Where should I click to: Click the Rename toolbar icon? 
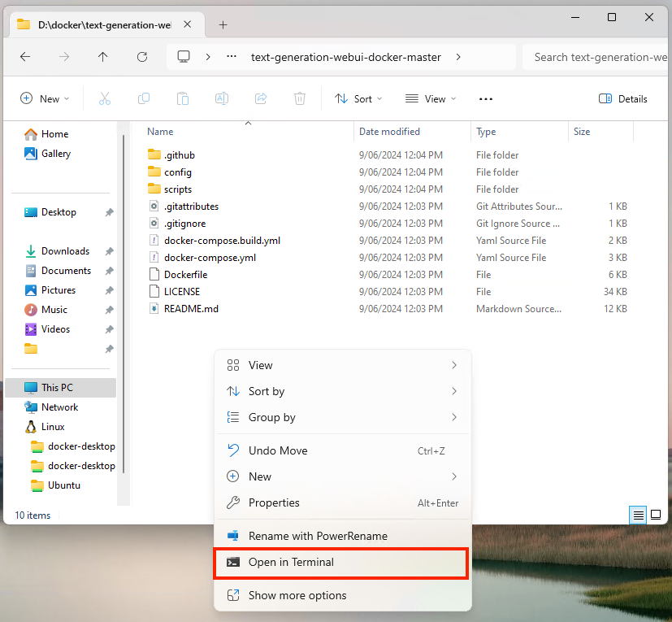tap(222, 98)
